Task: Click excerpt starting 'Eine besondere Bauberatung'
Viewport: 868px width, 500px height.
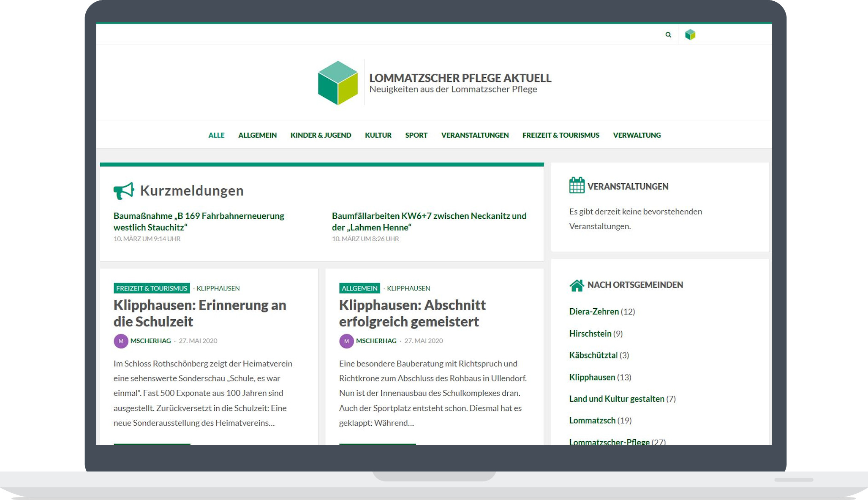Action: (433, 393)
